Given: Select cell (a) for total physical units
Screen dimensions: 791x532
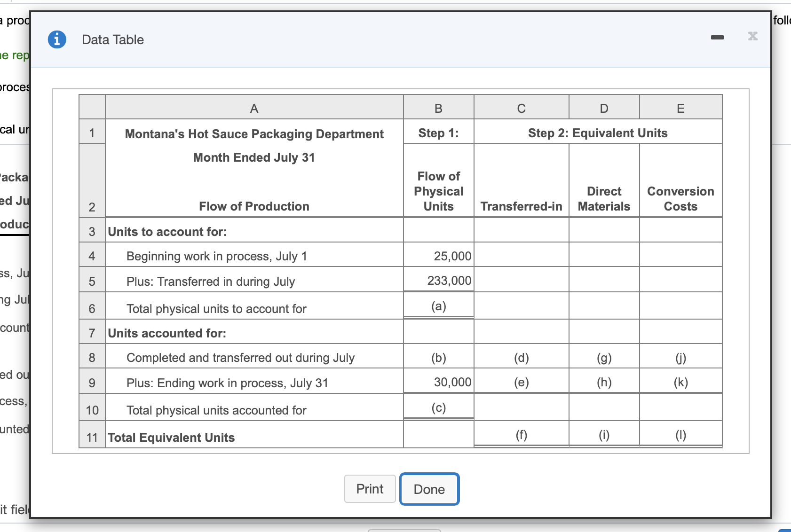Looking at the screenshot, I should tap(438, 306).
